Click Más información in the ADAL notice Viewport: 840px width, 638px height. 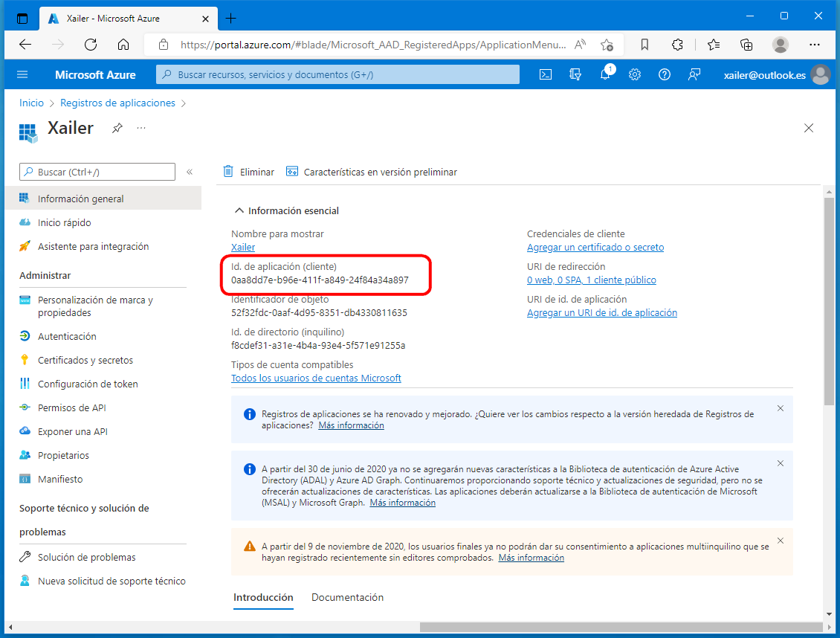pyautogui.click(x=402, y=503)
